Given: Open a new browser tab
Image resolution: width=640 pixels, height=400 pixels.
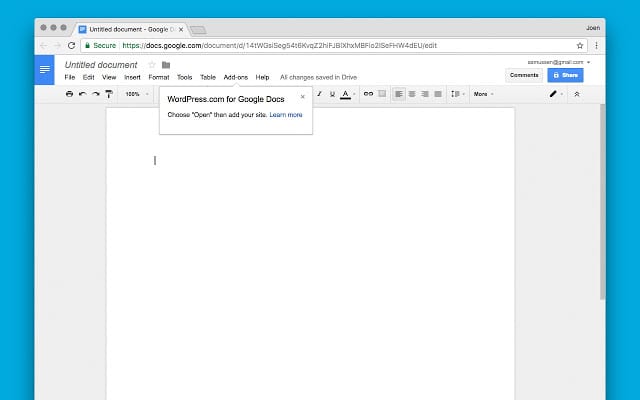Looking at the screenshot, I should (x=198, y=30).
